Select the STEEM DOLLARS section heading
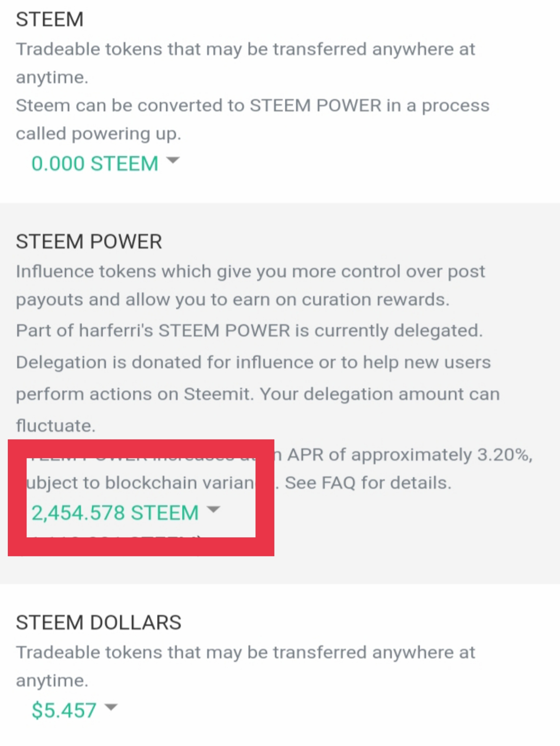The image size is (560, 746). [99, 622]
